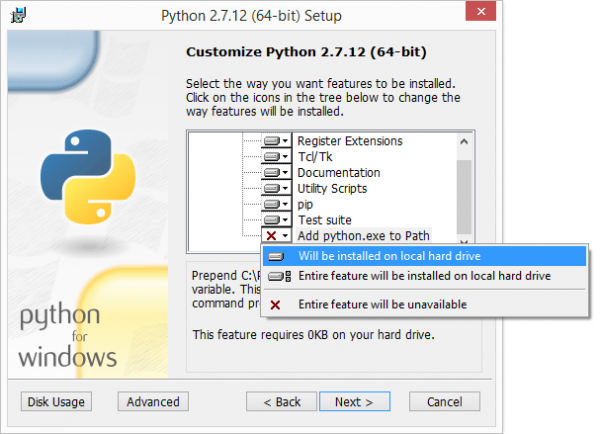Cancel the Python setup
600x434 pixels.
444,402
